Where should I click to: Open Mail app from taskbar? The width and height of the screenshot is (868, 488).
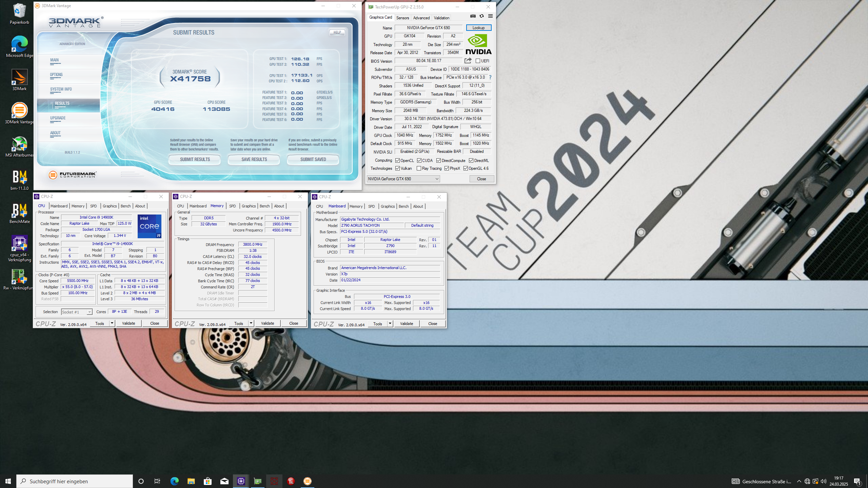(x=224, y=481)
